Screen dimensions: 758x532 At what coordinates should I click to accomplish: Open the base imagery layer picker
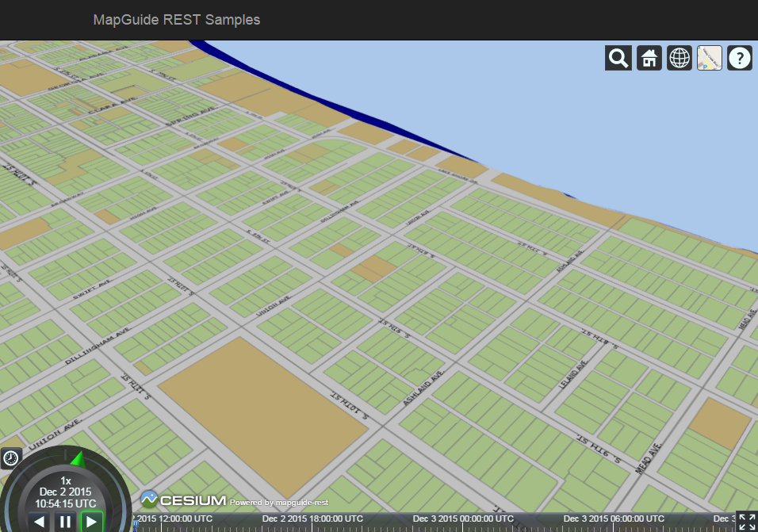[x=709, y=57]
